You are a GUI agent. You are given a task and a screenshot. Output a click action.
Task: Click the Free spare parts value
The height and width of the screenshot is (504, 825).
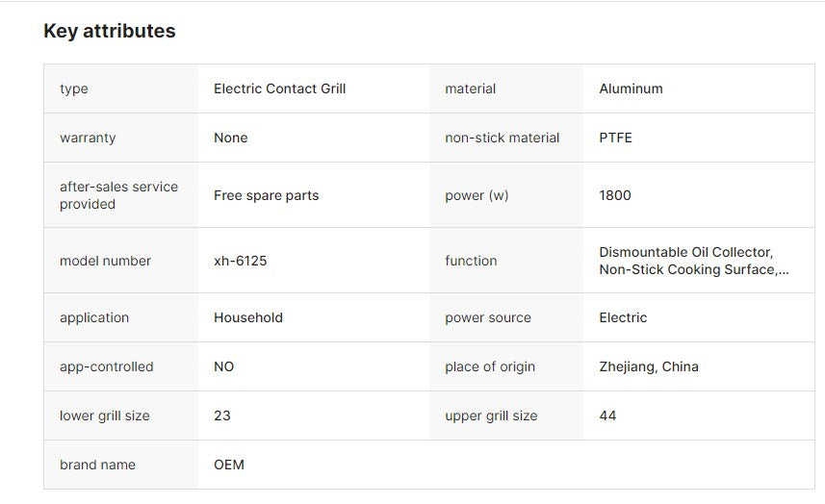tap(267, 195)
